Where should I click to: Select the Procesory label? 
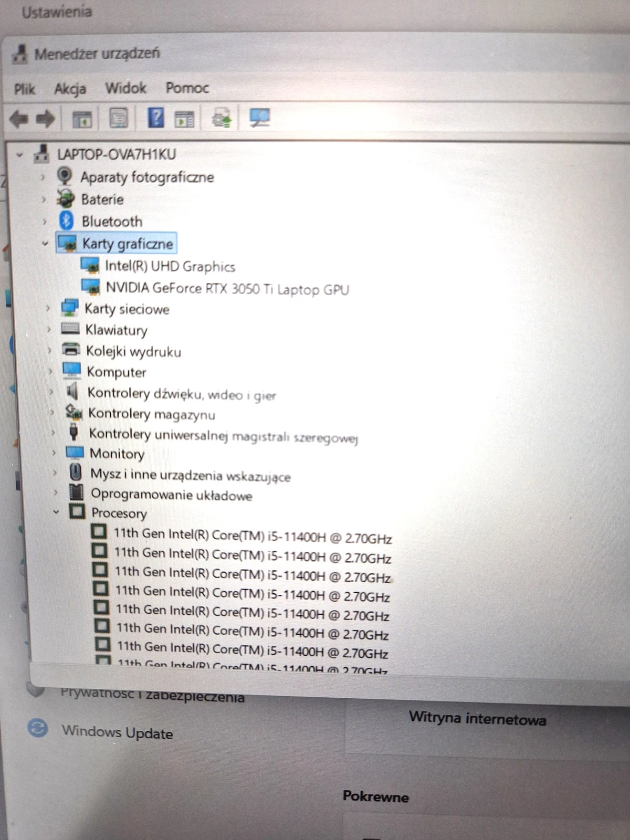click(119, 513)
